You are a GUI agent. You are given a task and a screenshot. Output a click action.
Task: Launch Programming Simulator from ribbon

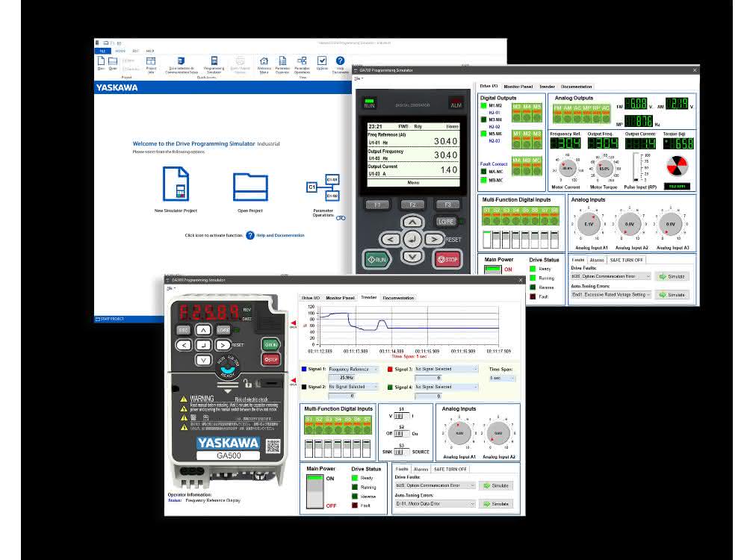pos(214,65)
